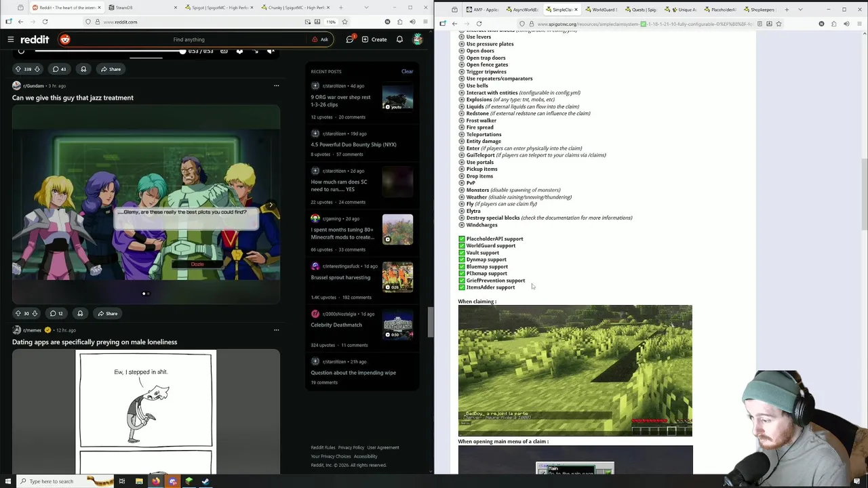Open Reddit chat messages icon
The width and height of the screenshot is (868, 488).
tap(350, 39)
